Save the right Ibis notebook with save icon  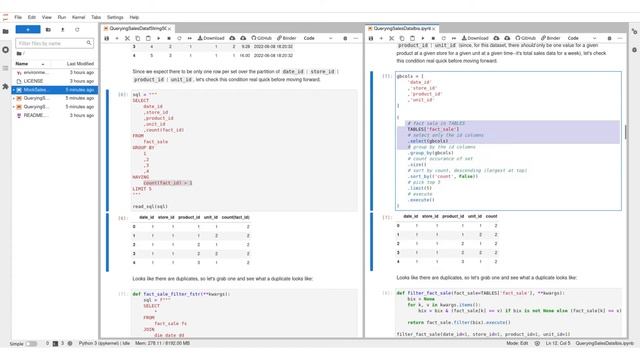(x=371, y=38)
